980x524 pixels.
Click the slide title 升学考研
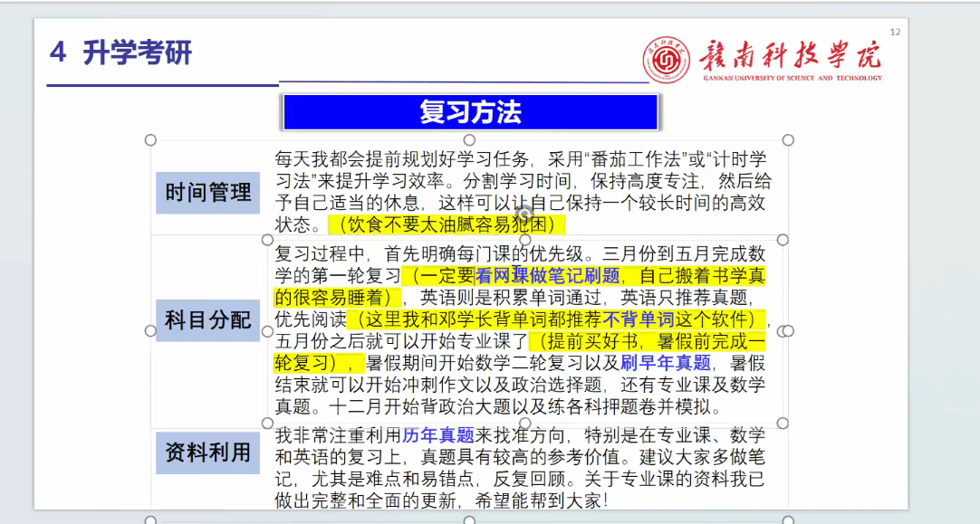tap(137, 53)
